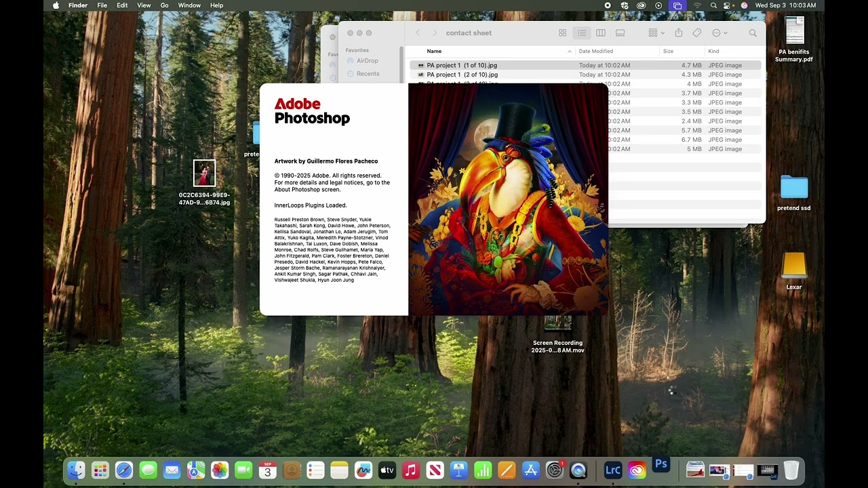Open Numbers app in the Dock
Screen dimensions: 868x488
(483, 470)
